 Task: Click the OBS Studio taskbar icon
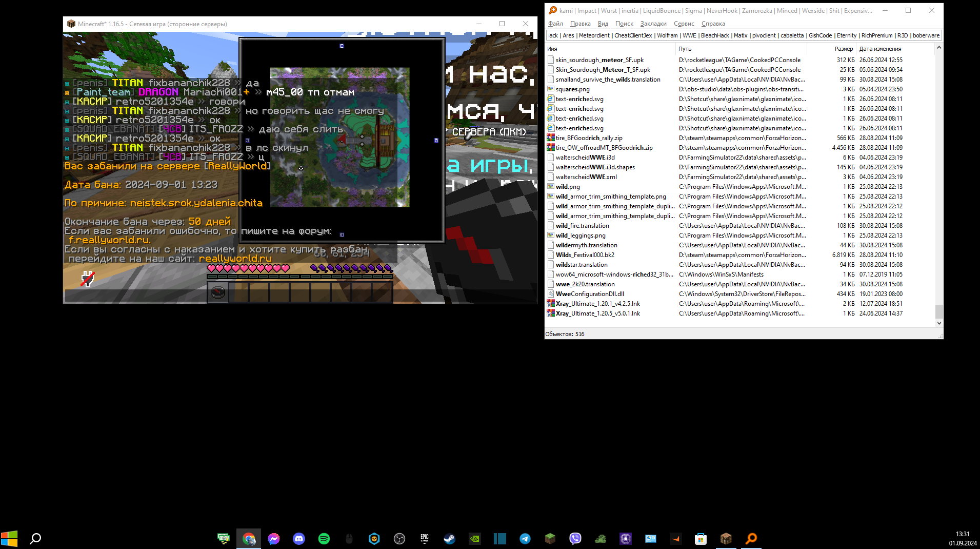click(x=399, y=538)
